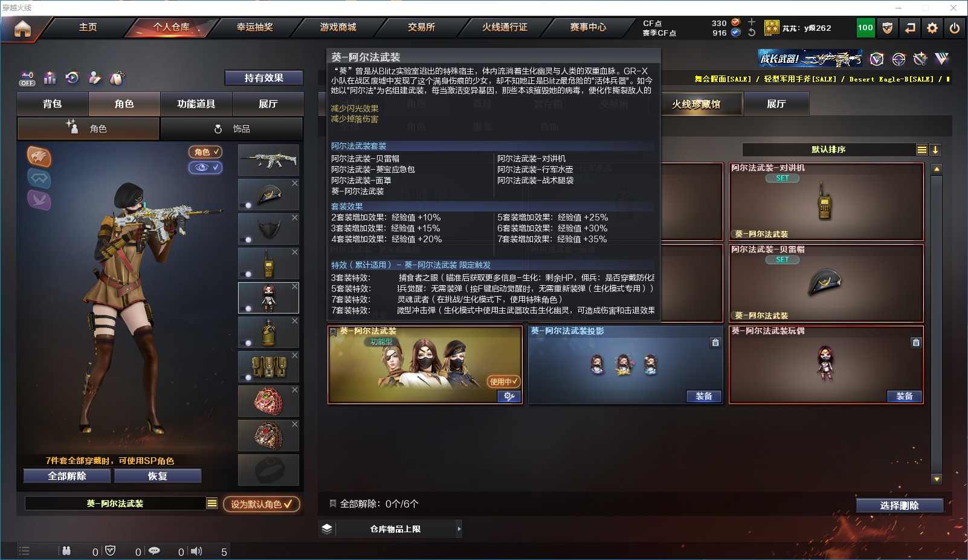Click the 全部解除 button
Image resolution: width=968 pixels, height=560 pixels.
[x=67, y=476]
